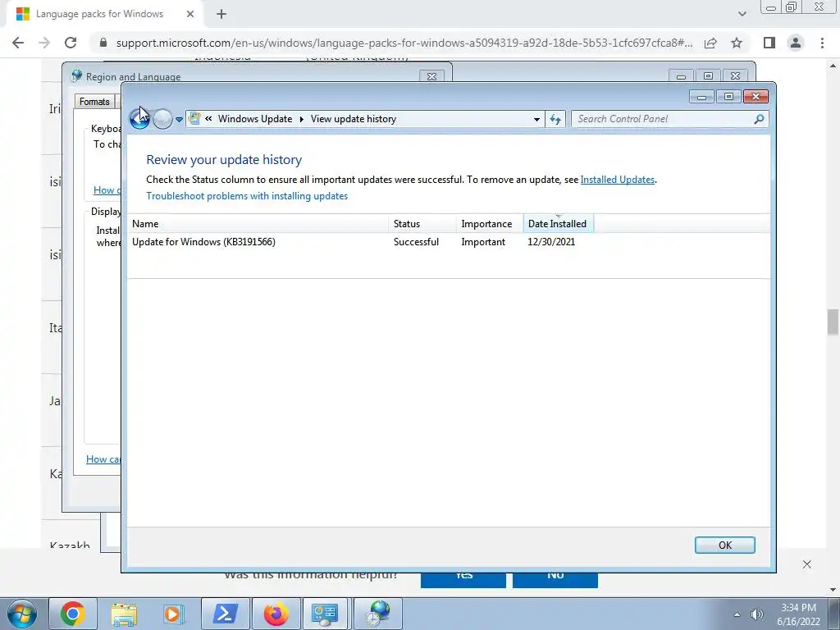Click the volume speaker icon in tray
This screenshot has height=630, width=840.
(756, 614)
